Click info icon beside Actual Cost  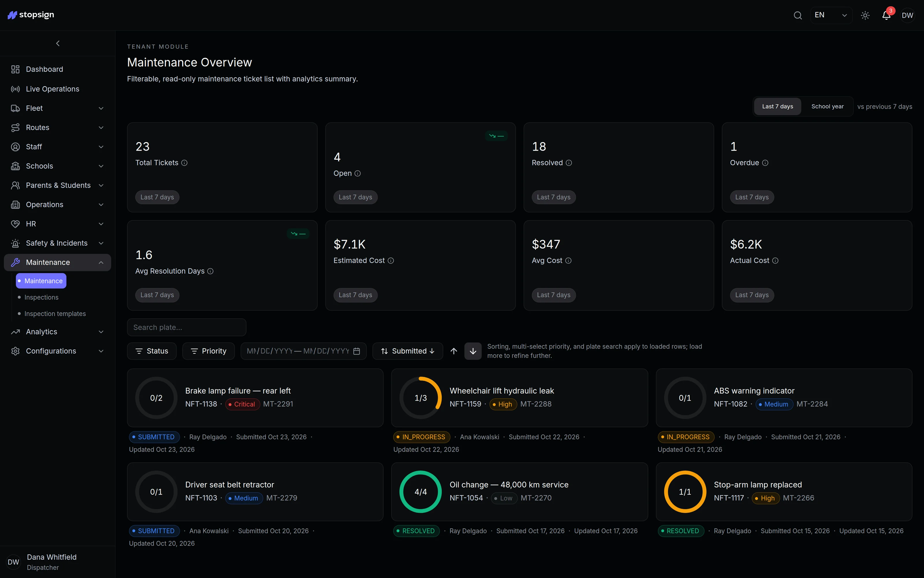775,261
